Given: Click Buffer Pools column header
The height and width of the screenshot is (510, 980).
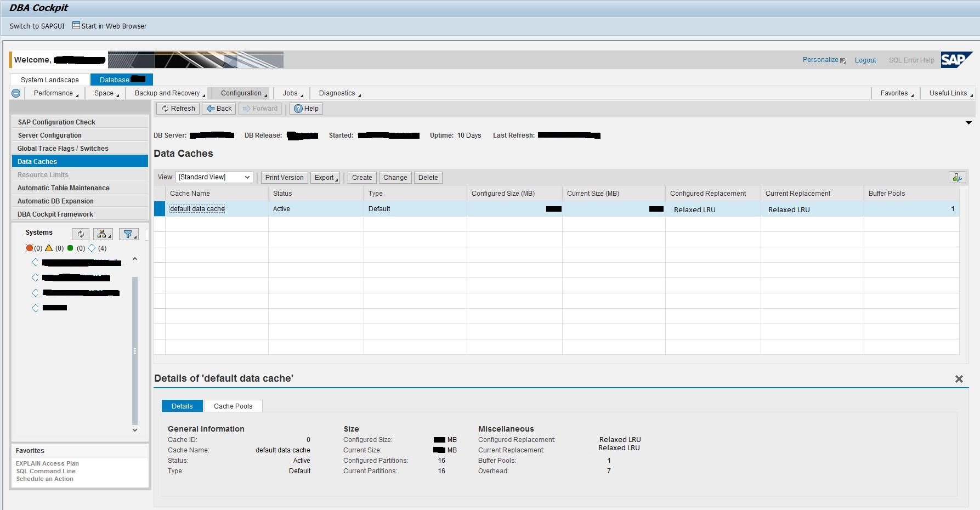Looking at the screenshot, I should coord(911,194).
